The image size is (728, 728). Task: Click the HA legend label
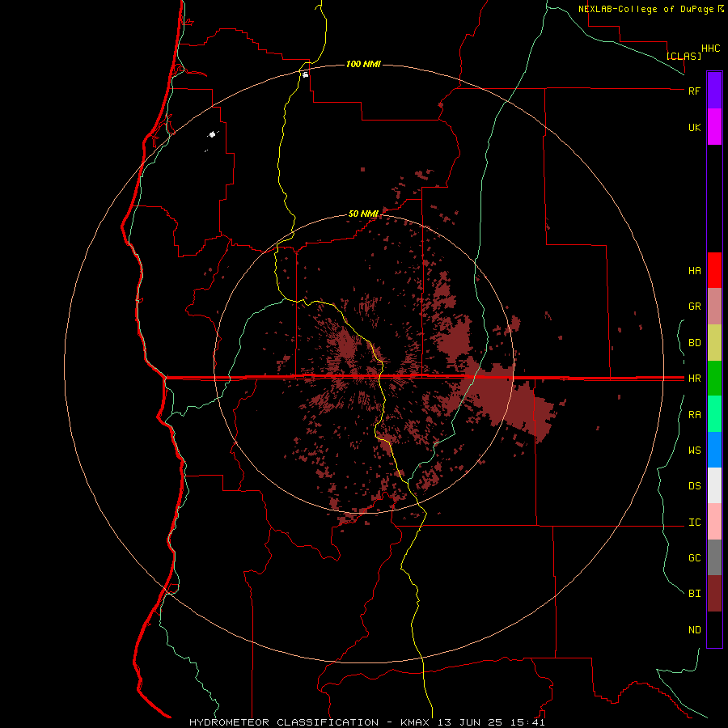click(x=694, y=270)
